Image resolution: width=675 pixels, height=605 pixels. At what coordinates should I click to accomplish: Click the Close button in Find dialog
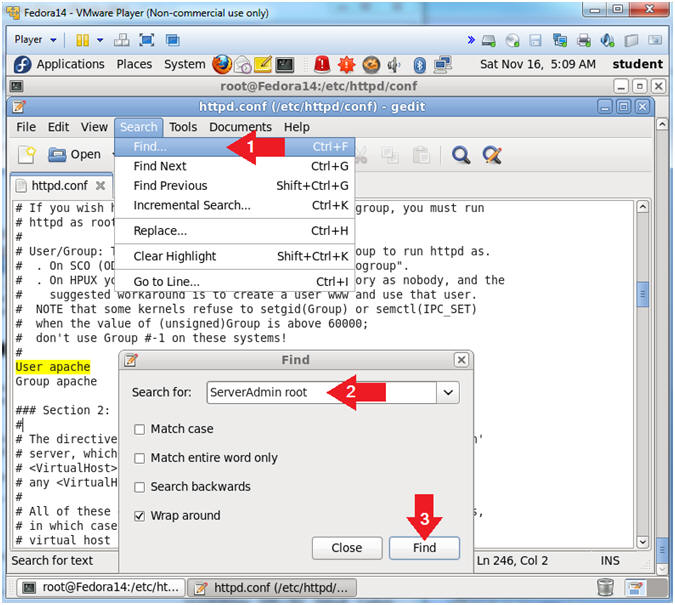347,548
